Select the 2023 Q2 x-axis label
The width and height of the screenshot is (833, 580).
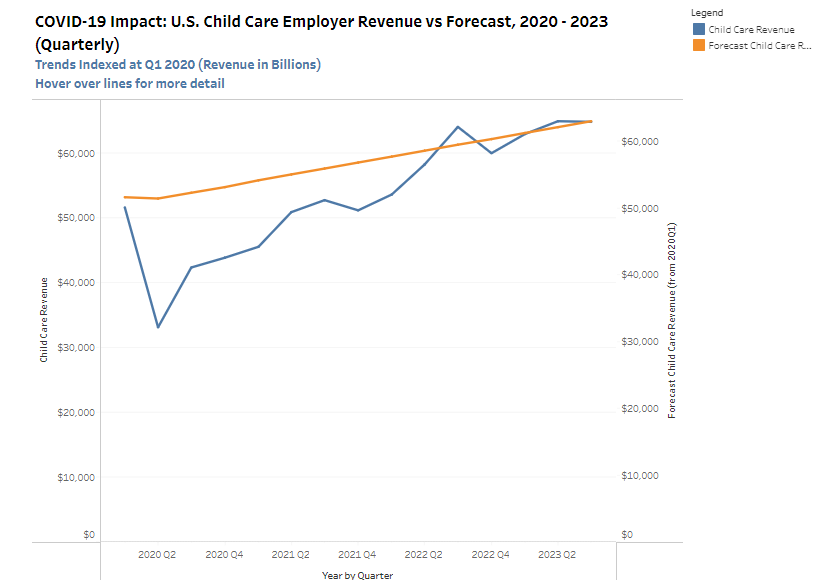[557, 553]
